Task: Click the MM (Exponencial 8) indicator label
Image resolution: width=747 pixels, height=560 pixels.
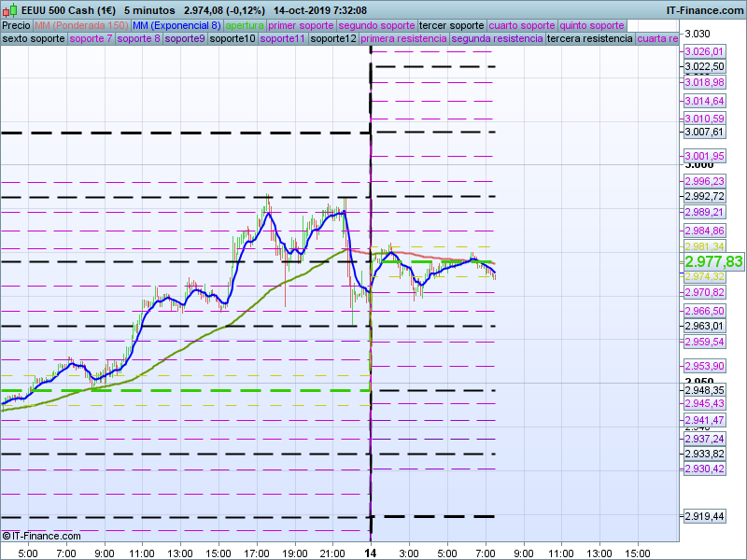Action: pos(176,25)
